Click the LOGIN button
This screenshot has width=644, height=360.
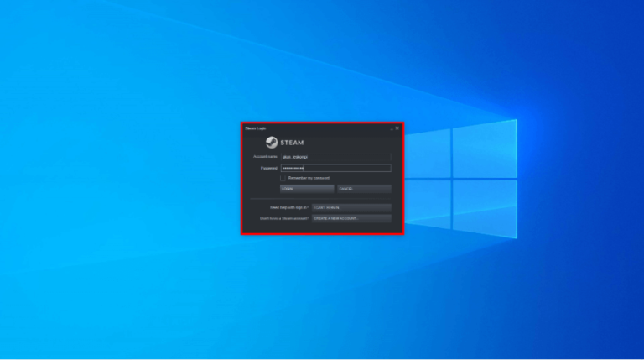click(x=307, y=189)
